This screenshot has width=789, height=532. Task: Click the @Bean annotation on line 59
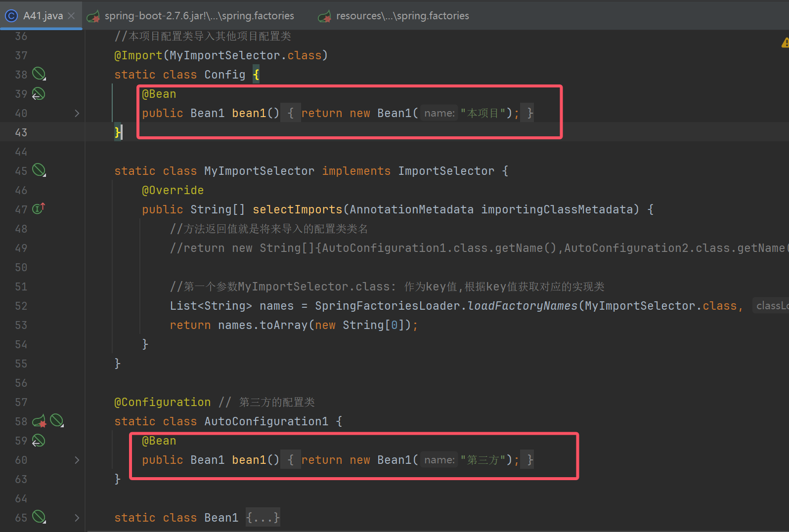[159, 441]
